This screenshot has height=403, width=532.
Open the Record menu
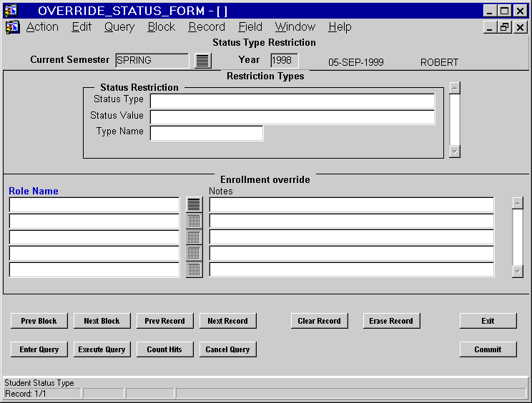coord(207,26)
